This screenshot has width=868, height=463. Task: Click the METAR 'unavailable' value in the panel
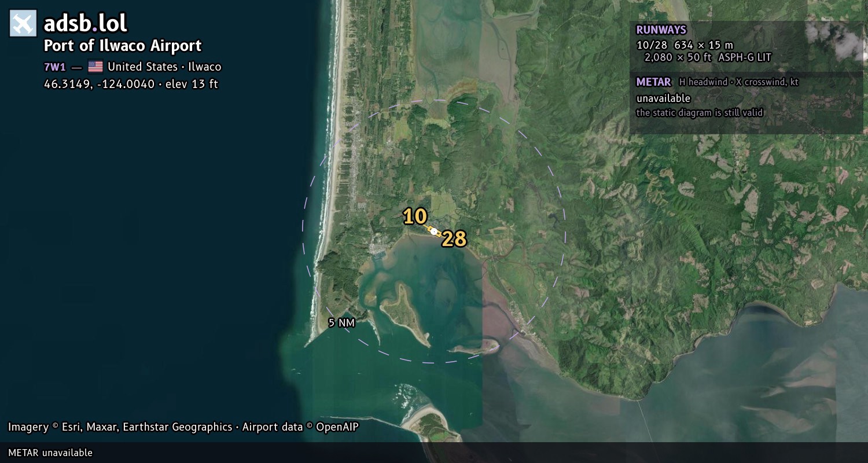tap(663, 98)
